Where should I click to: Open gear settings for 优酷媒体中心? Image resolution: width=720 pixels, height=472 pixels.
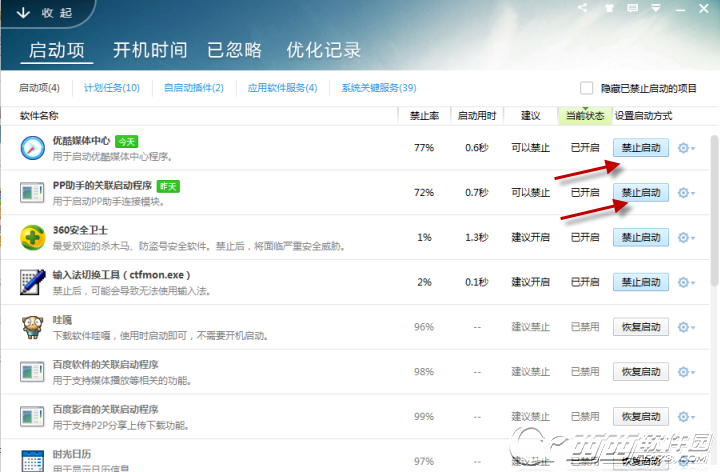[x=686, y=148]
